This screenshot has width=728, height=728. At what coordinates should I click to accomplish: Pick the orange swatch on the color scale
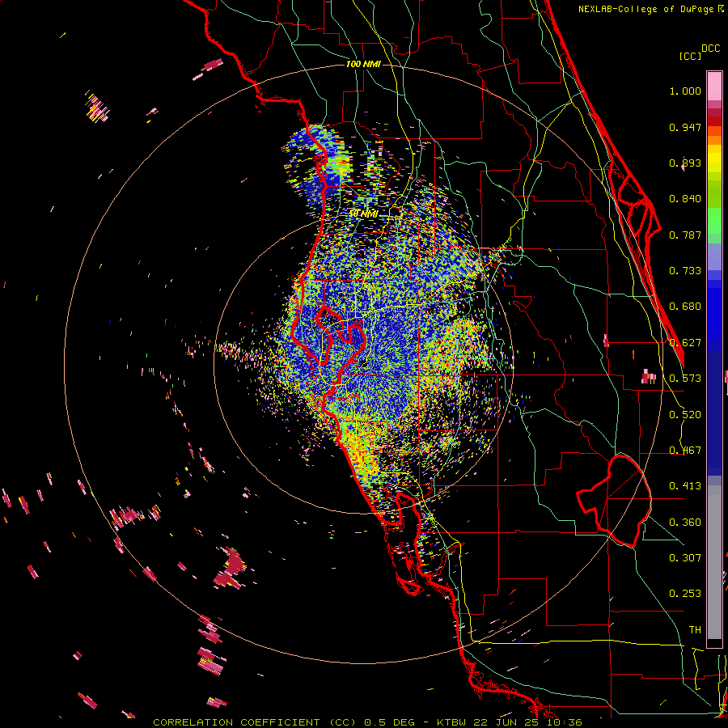click(x=714, y=140)
